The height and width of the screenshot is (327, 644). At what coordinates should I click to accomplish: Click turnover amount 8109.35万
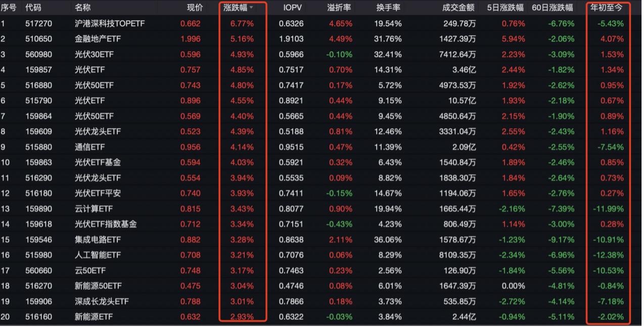pos(457,255)
